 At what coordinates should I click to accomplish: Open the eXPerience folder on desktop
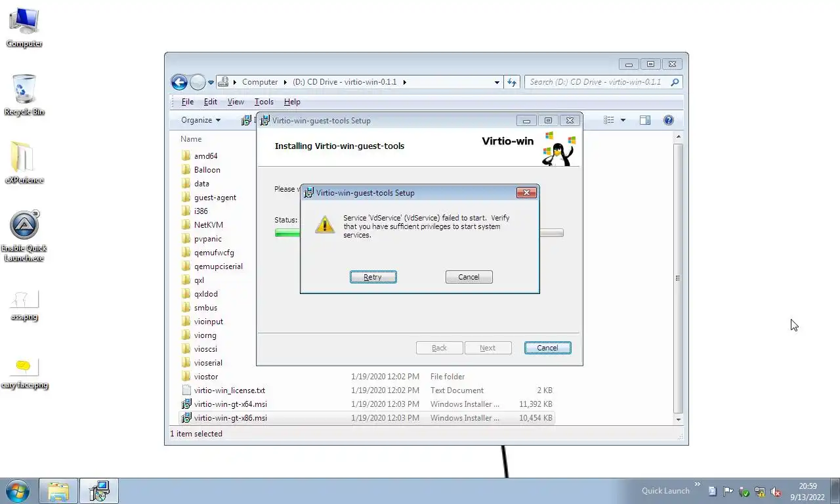(x=24, y=163)
